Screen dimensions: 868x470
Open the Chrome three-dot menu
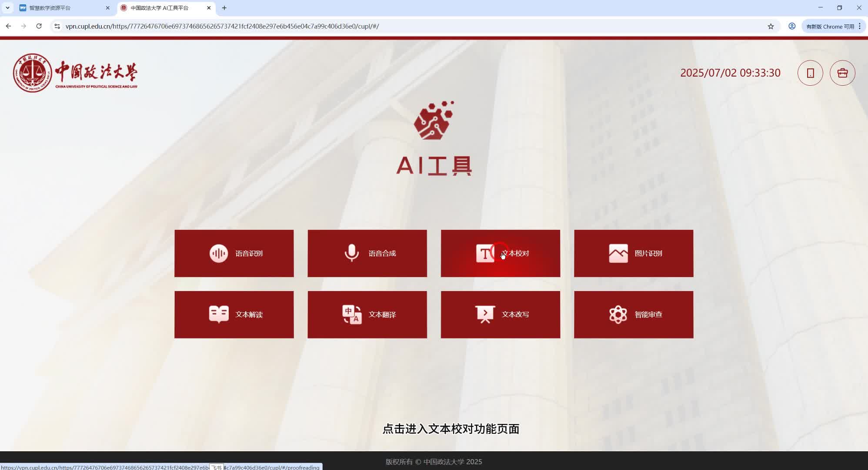click(x=860, y=26)
